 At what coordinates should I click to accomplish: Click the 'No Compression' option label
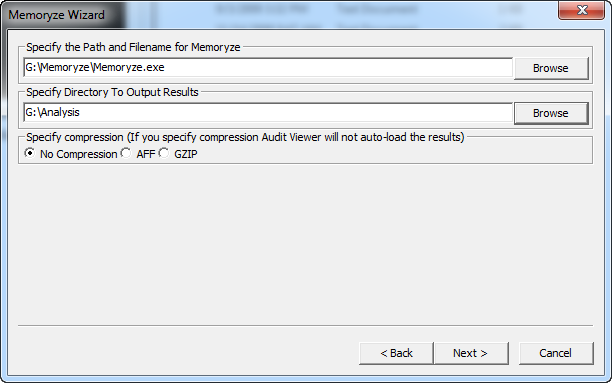pos(78,154)
